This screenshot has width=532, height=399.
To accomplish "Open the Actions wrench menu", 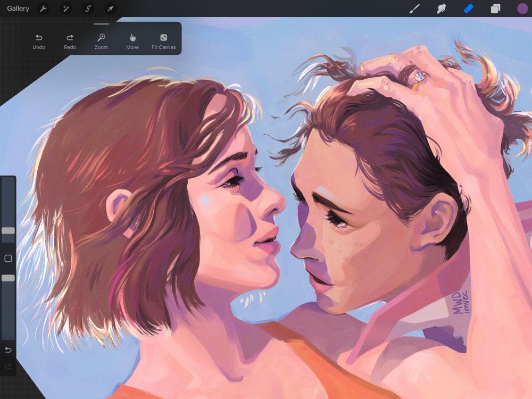I will point(43,9).
